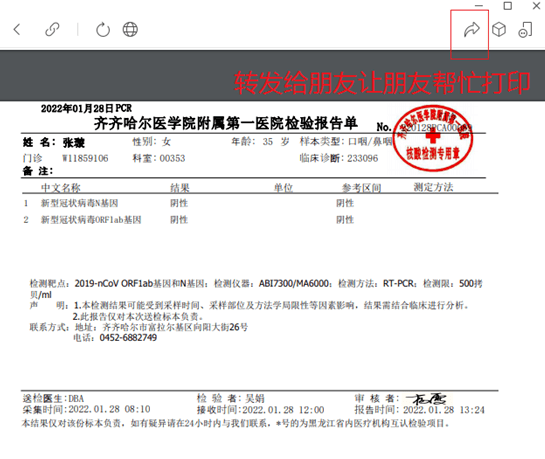Click the '新型冠状病毒ORF1ab基因' row name
The height and width of the screenshot is (459, 545).
(91, 220)
